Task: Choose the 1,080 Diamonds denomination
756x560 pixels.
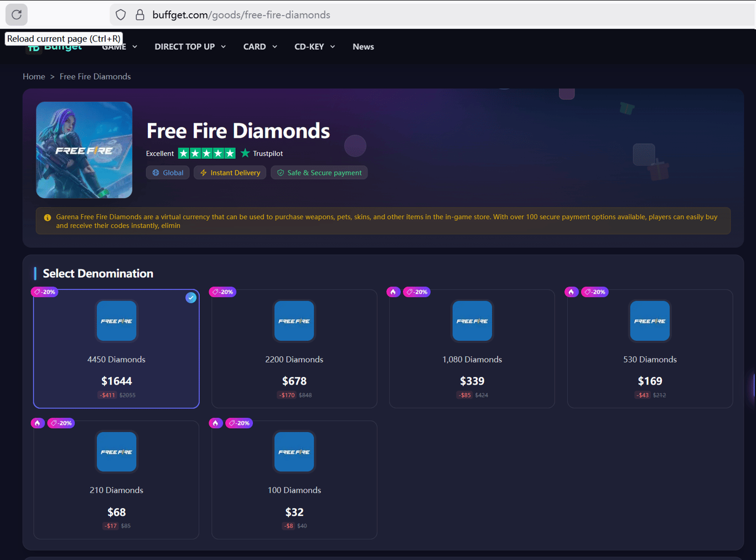Action: 472,349
